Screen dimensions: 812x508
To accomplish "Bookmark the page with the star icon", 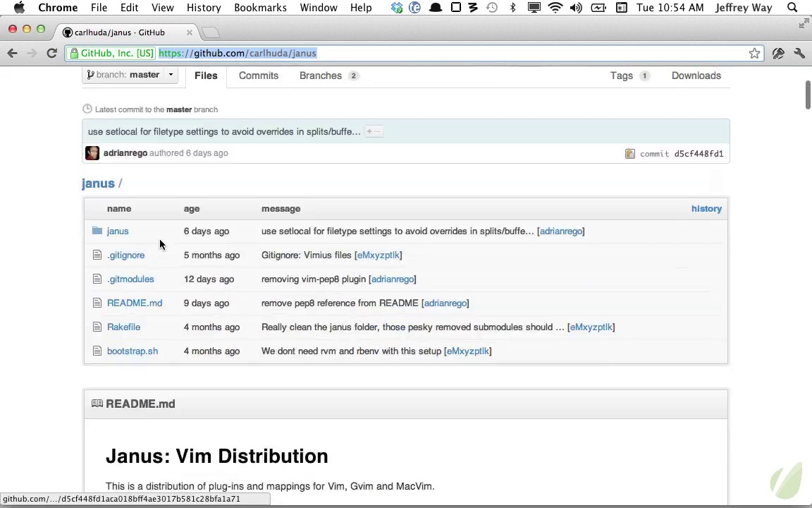I will coord(754,53).
